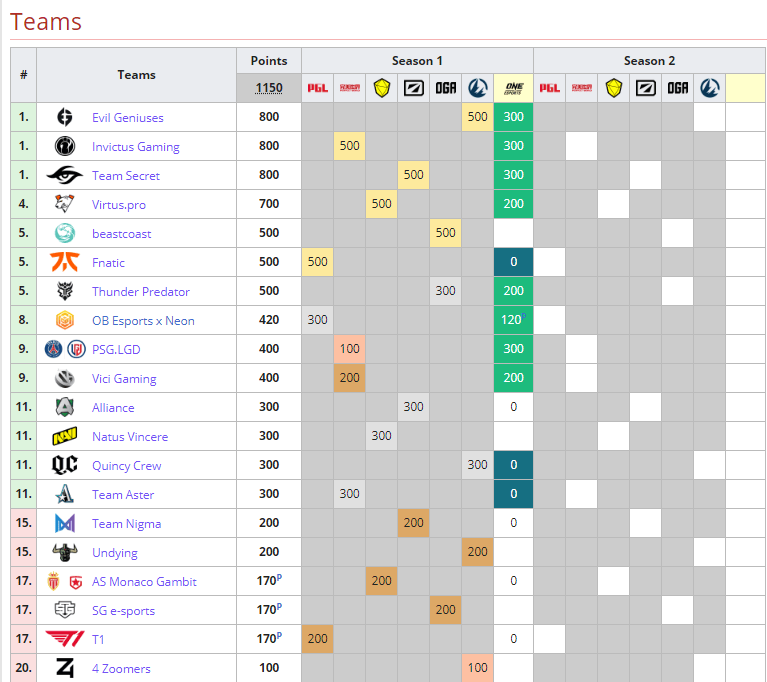Open the Invictus Gaming team link
Viewport: 767px width, 682px height.
click(135, 147)
